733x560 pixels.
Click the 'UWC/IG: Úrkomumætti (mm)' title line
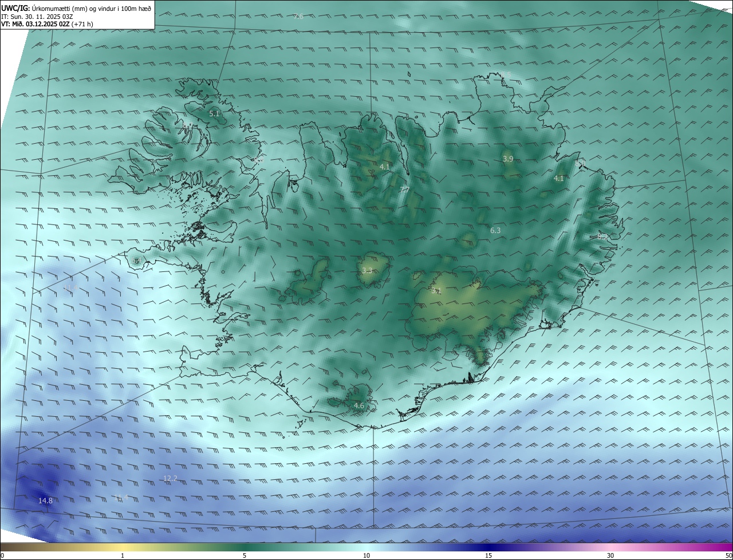76,8
